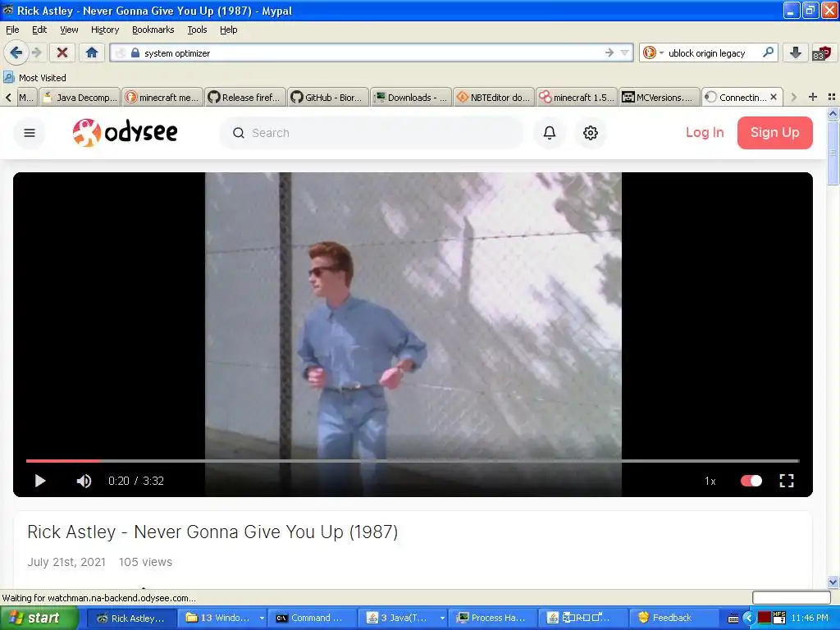The width and height of the screenshot is (840, 630).
Task: Click the browser Back arrow button
Action: [16, 52]
